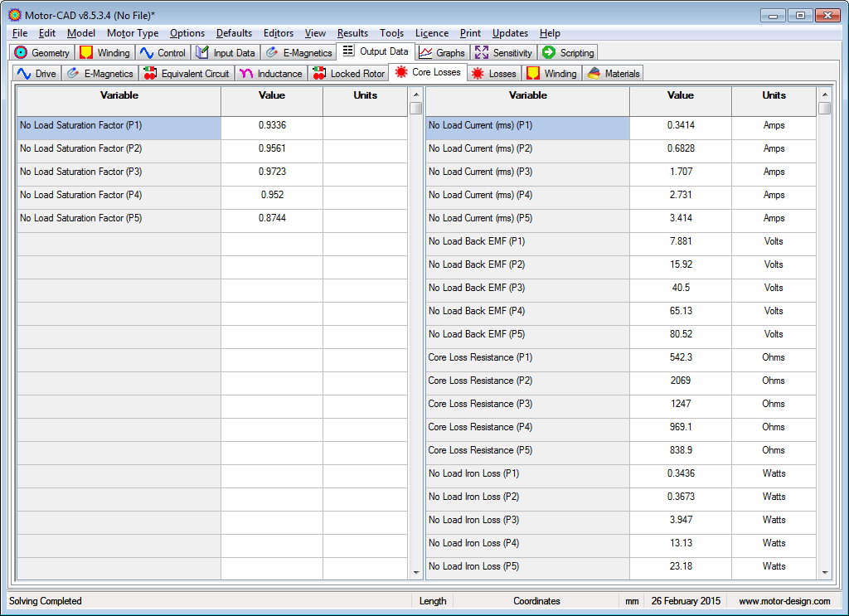Click the Core Losses sun icon
The image size is (849, 616).
pos(400,72)
